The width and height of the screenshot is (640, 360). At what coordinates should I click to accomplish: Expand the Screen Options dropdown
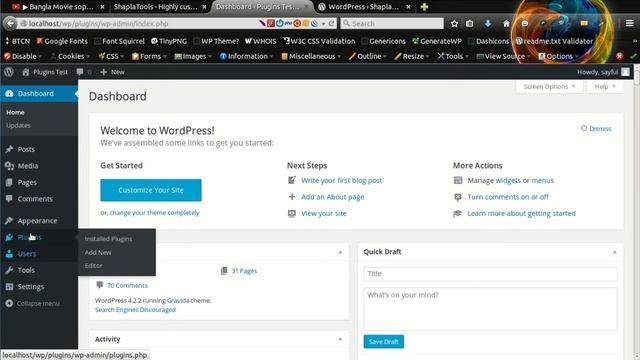click(x=549, y=87)
